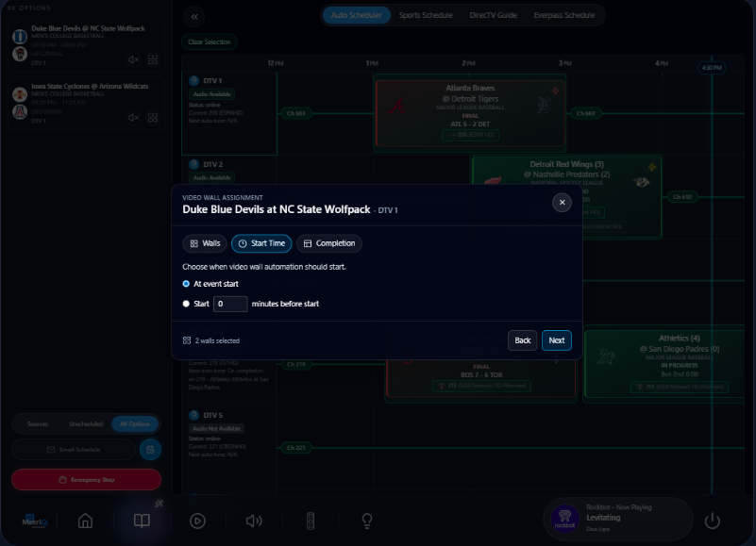Viewport: 756px width, 546px height.
Task: Open the Completion step tab
Action: point(328,243)
